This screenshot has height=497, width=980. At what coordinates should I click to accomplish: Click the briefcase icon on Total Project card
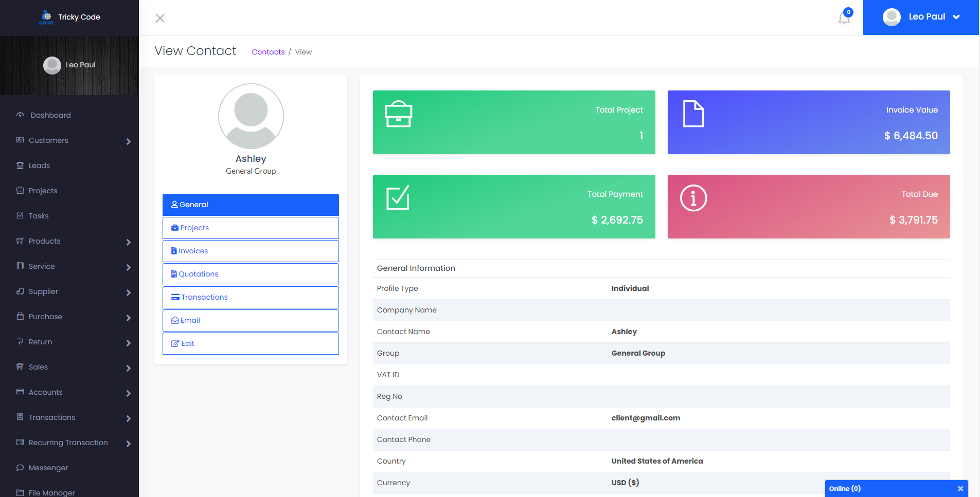(398, 114)
